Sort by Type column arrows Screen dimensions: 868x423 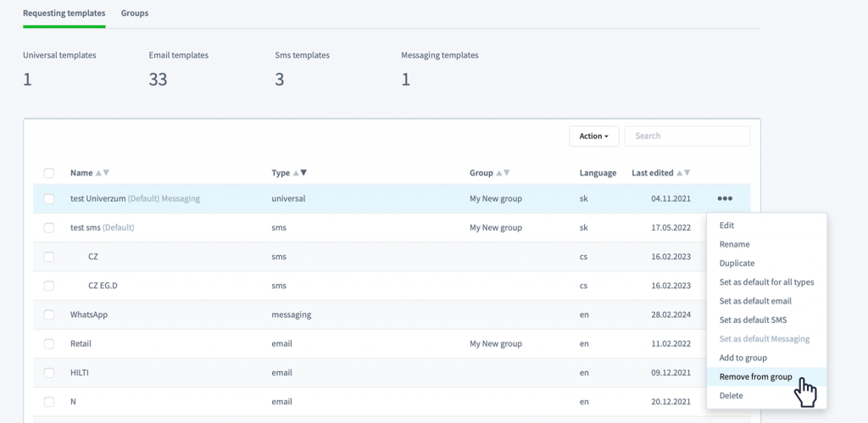pyautogui.click(x=299, y=173)
